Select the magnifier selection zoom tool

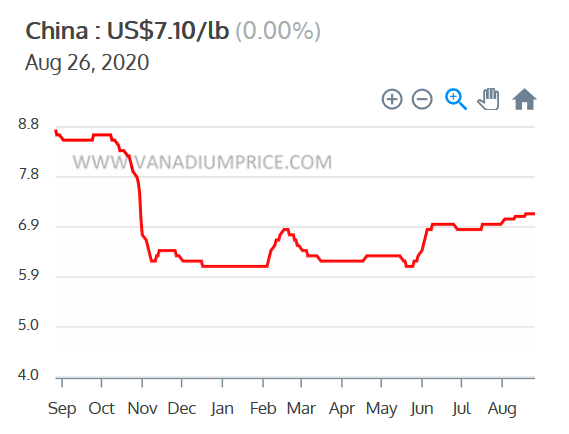pyautogui.click(x=456, y=99)
